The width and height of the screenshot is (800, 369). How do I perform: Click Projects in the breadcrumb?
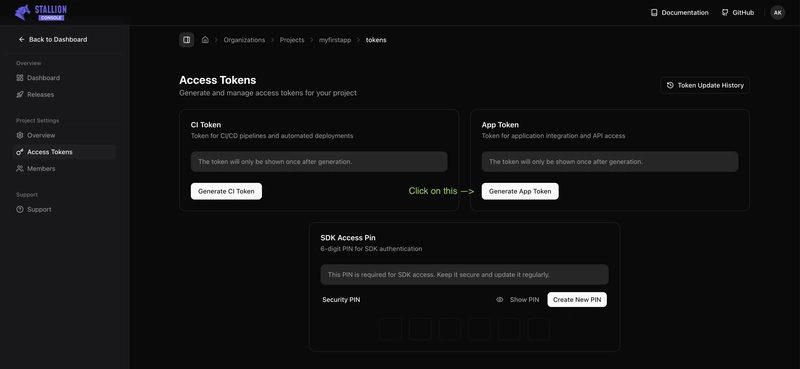292,40
